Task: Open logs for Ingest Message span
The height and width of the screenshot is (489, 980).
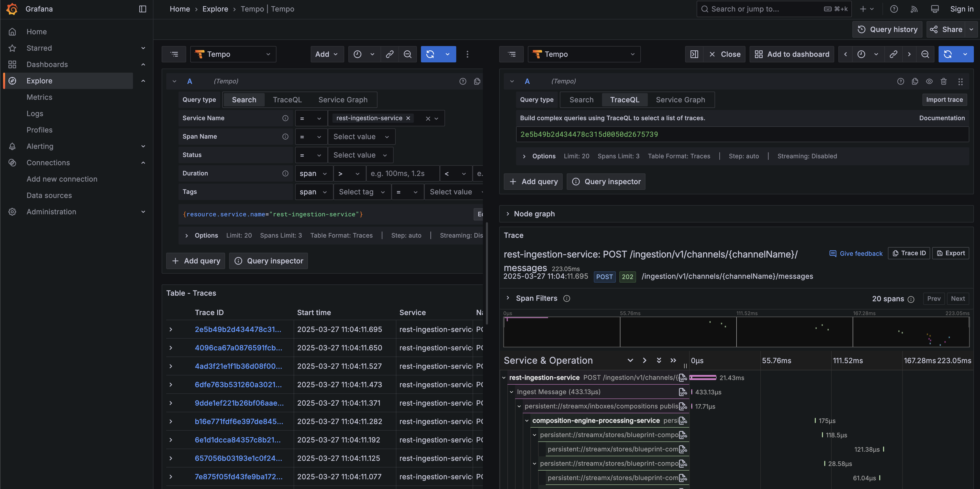Action: click(x=683, y=392)
